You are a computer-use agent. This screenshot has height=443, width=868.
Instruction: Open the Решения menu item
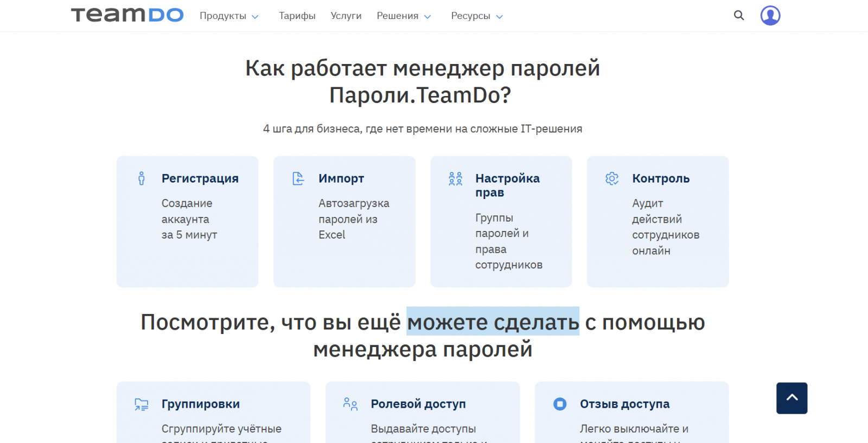398,16
